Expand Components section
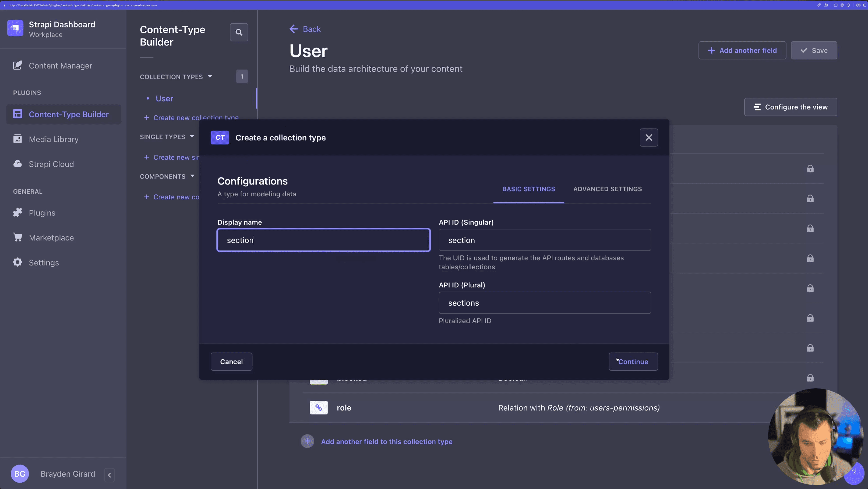868x489 pixels. 167,176
